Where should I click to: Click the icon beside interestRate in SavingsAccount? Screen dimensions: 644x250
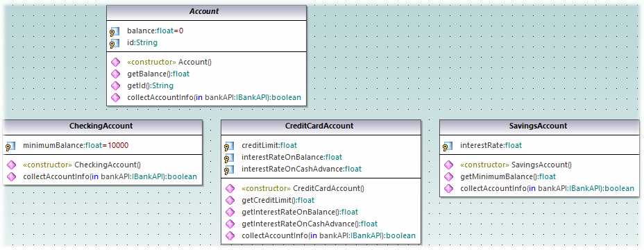[x=448, y=146]
